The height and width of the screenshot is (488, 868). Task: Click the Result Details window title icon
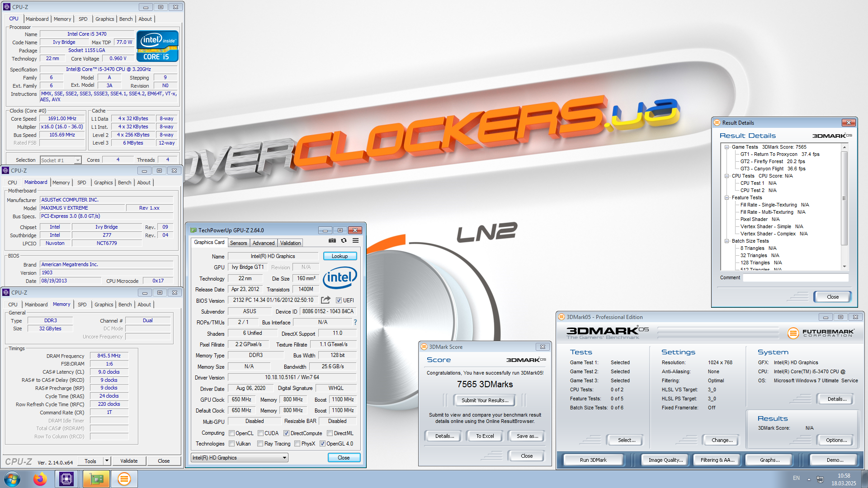pyautogui.click(x=717, y=123)
